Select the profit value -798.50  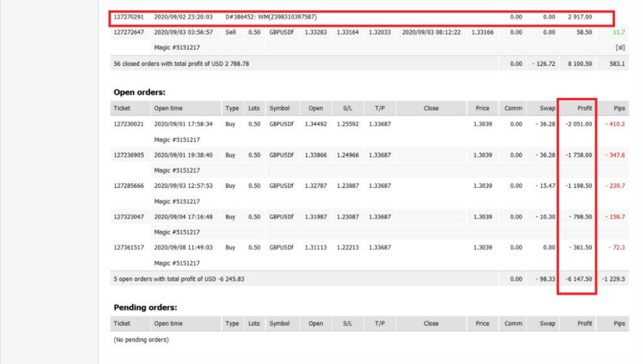[x=580, y=217]
